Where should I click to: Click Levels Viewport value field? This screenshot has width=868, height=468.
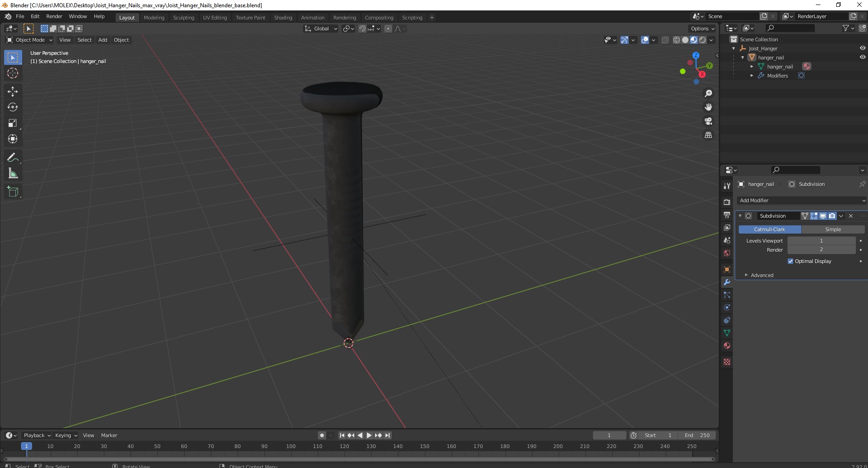coord(821,241)
